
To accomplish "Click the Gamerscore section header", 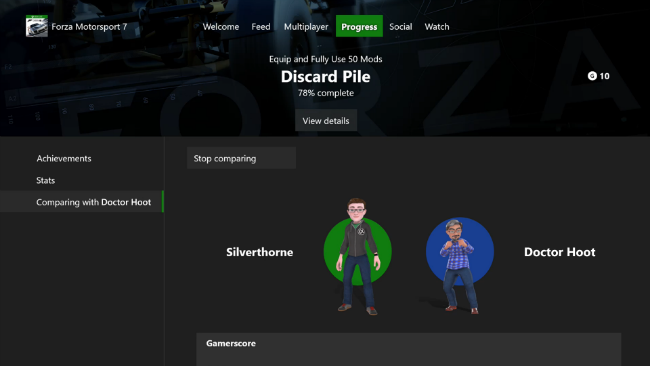I will pos(231,343).
